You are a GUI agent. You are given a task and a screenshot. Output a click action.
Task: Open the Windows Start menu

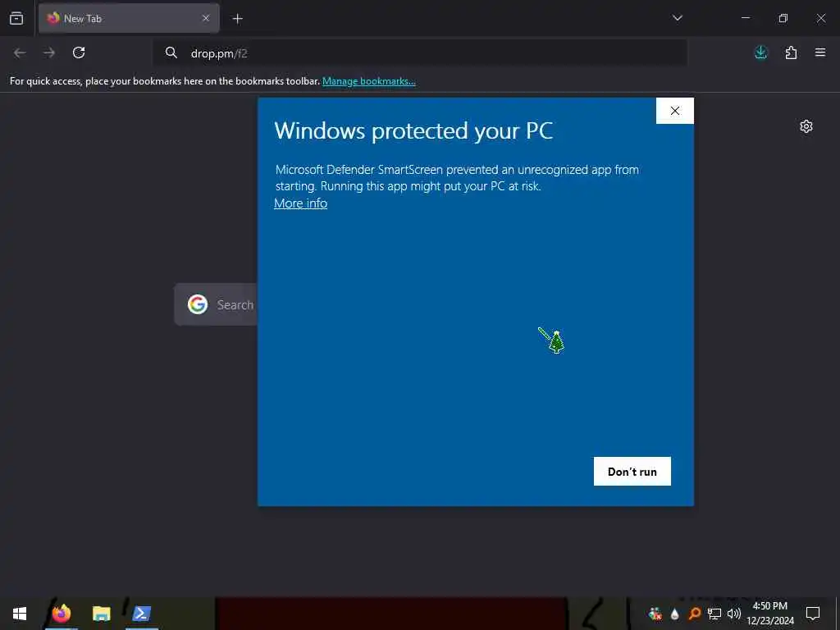click(20, 614)
